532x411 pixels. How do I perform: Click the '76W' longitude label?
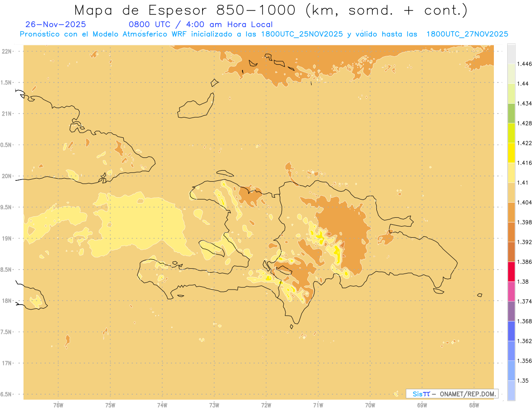click(58, 405)
